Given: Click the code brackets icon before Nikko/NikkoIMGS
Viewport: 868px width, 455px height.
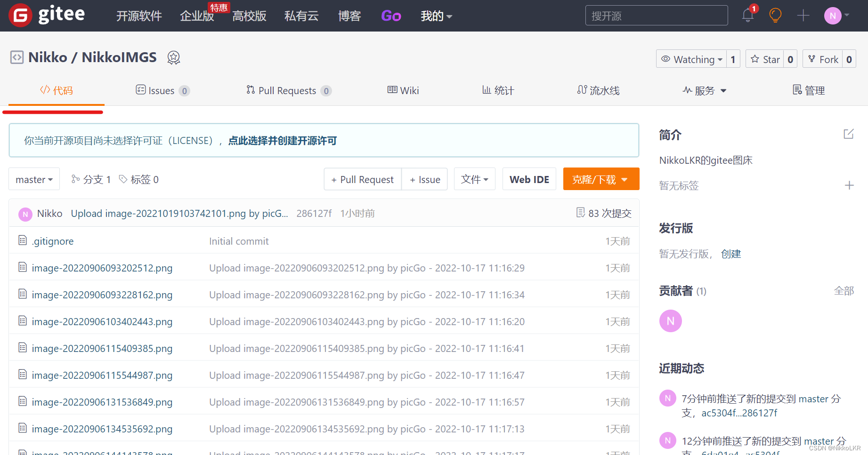Looking at the screenshot, I should 16,57.
